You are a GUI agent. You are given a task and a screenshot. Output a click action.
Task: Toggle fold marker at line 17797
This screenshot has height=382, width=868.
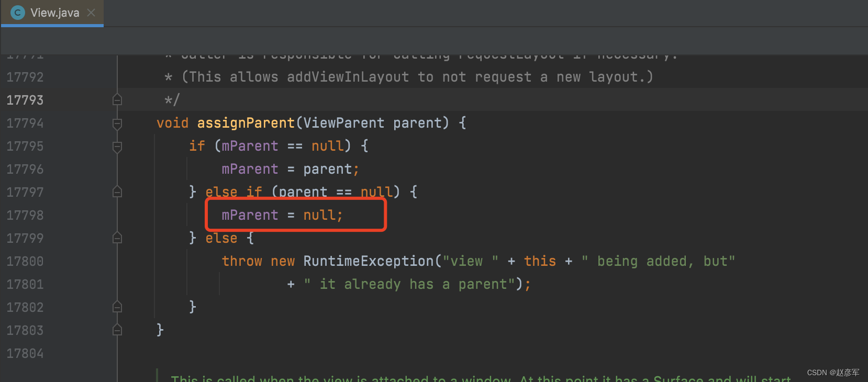point(117,192)
